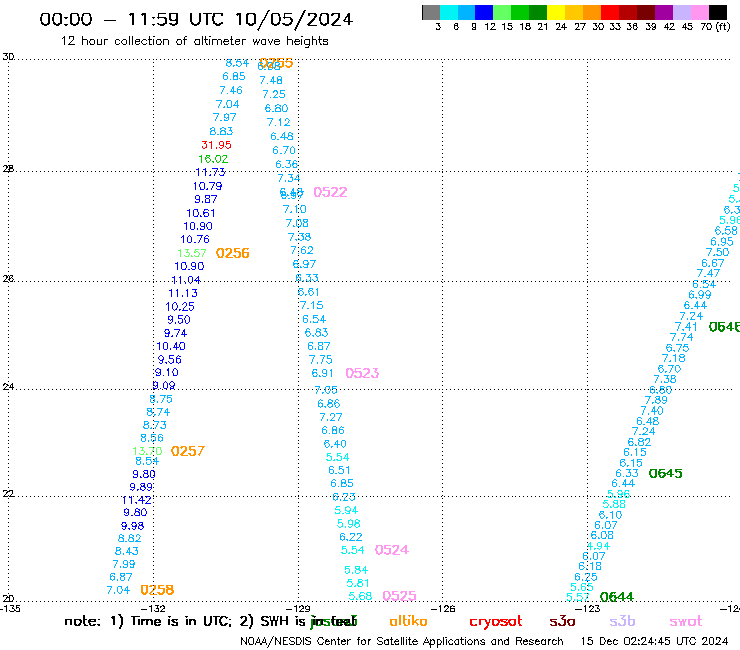Click the orange 0257 time stamp
Image resolution: width=740 pixels, height=650 pixels.
[x=187, y=451]
